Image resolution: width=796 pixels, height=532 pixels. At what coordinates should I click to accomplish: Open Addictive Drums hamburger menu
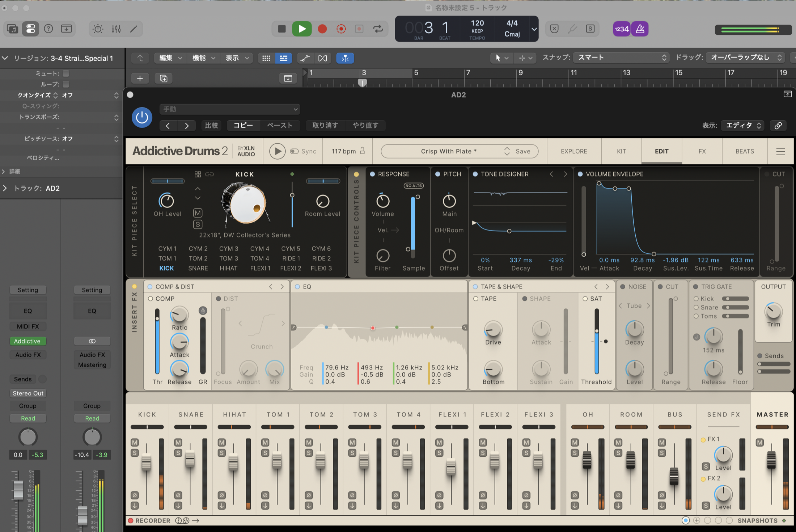click(x=780, y=151)
